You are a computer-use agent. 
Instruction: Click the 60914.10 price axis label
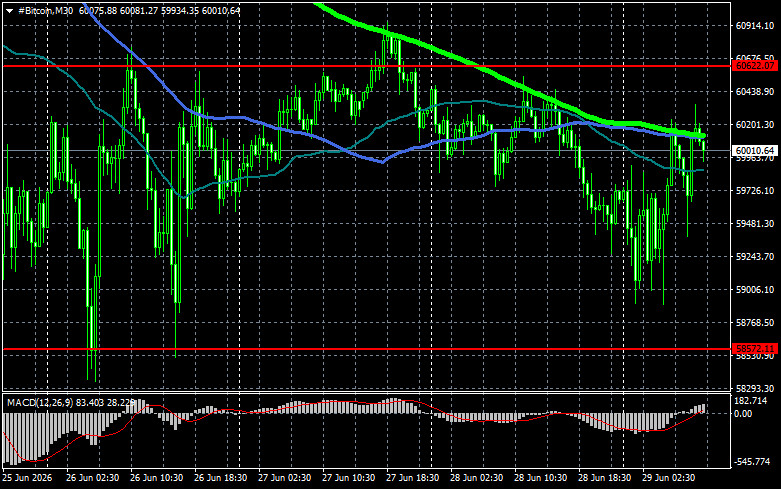click(x=755, y=26)
